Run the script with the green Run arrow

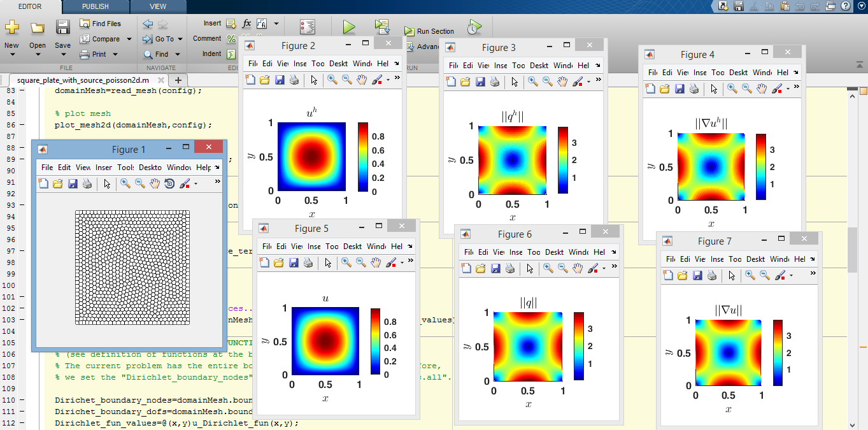coord(349,27)
